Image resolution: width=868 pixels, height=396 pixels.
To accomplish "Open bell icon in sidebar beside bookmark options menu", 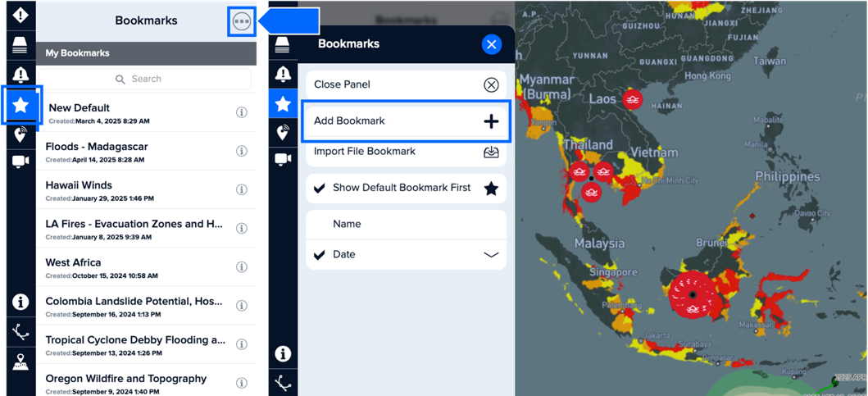I will tap(283, 73).
